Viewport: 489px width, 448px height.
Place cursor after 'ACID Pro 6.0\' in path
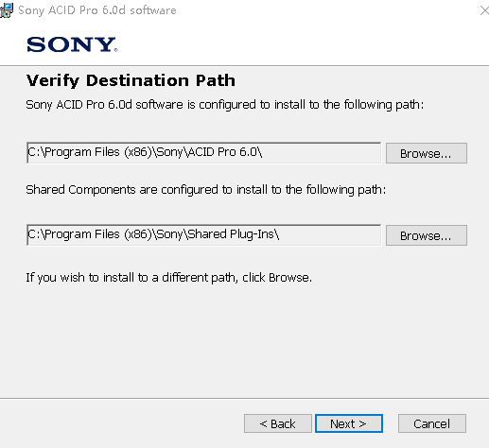[x=263, y=152]
